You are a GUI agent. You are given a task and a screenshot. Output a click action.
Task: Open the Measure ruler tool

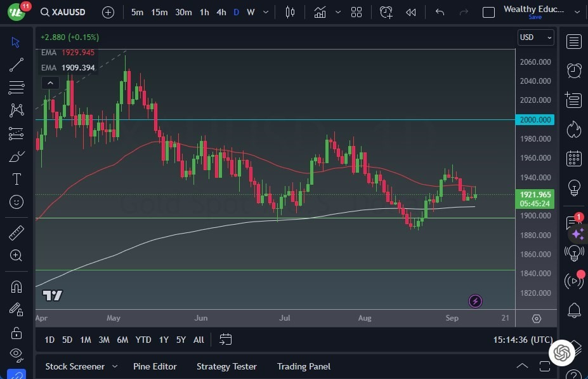click(x=16, y=233)
